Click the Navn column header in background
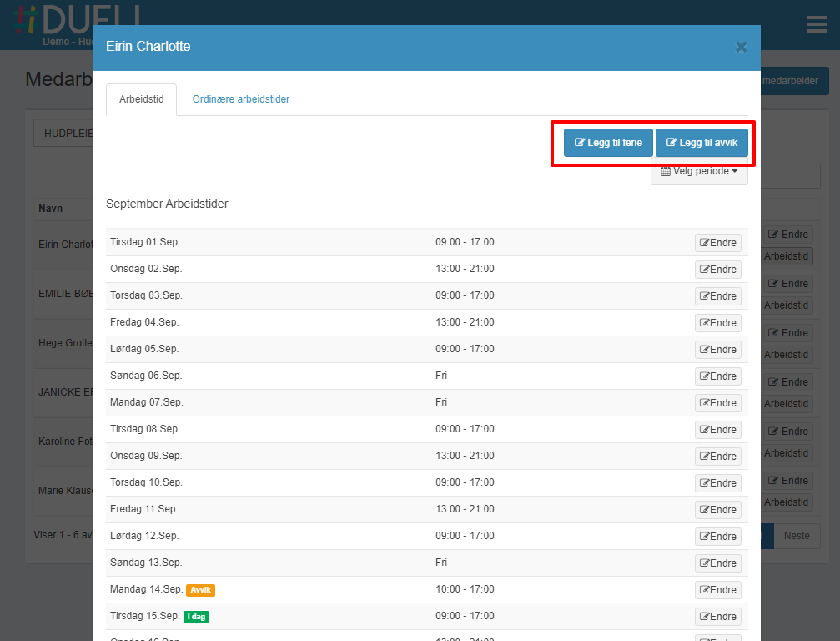Screen dimensions: 840x641 (50, 209)
